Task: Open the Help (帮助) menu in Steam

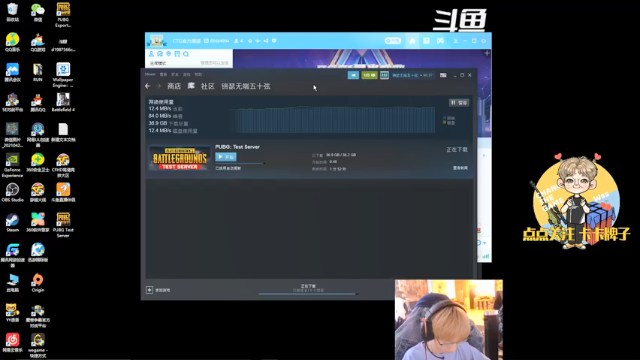Action: click(x=198, y=74)
